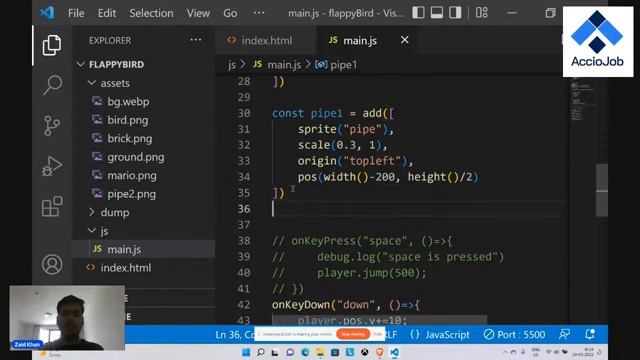Open File Explorer from the taskbar
The image size is (640, 360).
click(x=320, y=352)
